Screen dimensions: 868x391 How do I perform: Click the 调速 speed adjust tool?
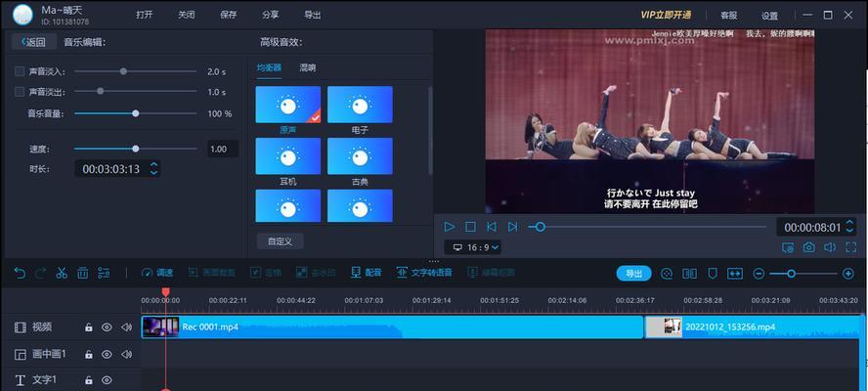pos(157,273)
